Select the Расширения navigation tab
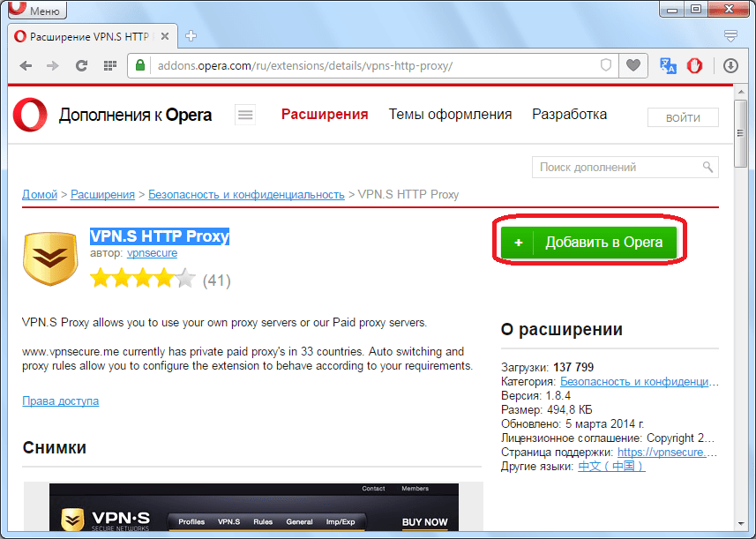 pyautogui.click(x=325, y=115)
